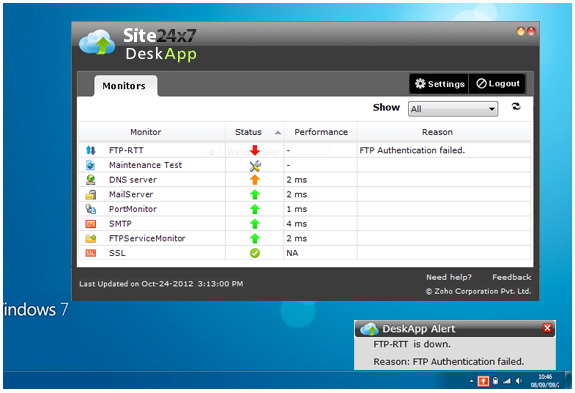The height and width of the screenshot is (393, 575).
Task: Refresh the monitors list
Action: (x=516, y=106)
